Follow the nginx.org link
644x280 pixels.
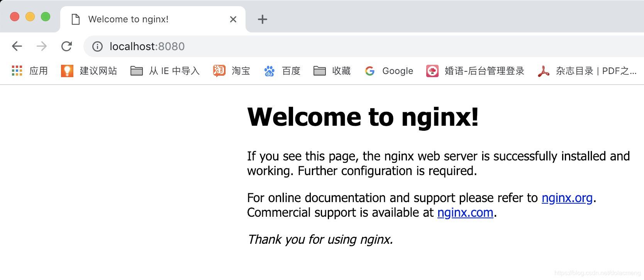coord(567,198)
